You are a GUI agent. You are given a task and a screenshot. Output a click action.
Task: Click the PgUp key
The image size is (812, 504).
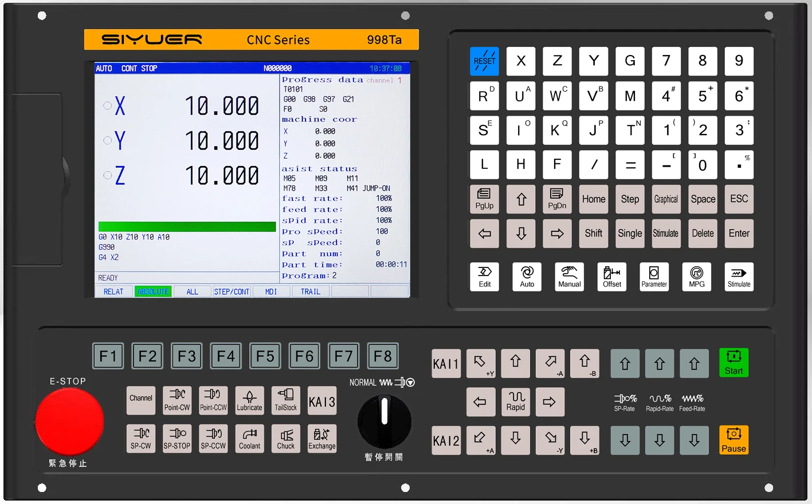[x=484, y=199]
